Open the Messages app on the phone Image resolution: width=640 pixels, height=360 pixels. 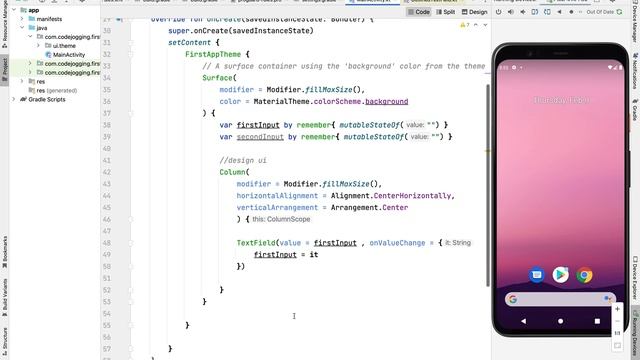coord(536,275)
